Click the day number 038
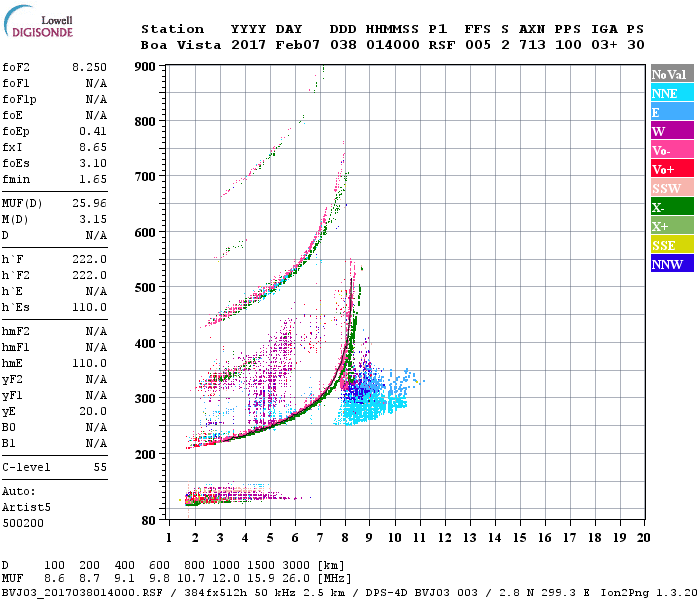 343,45
